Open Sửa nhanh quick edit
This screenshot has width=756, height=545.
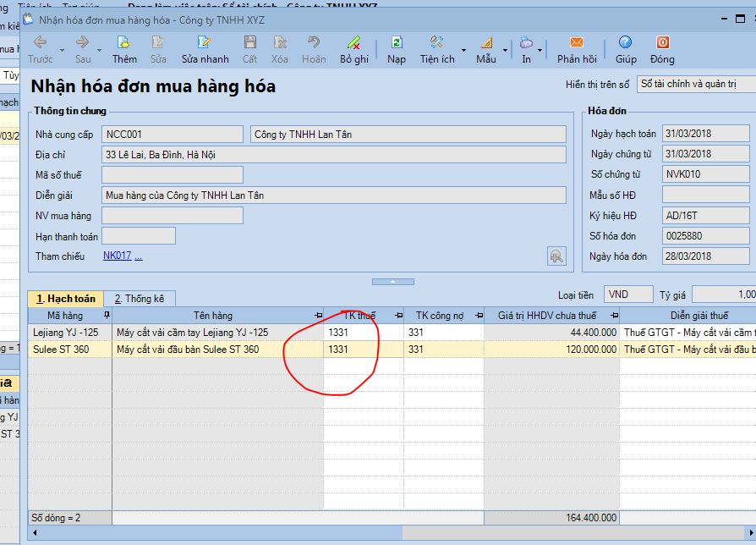coord(205,49)
